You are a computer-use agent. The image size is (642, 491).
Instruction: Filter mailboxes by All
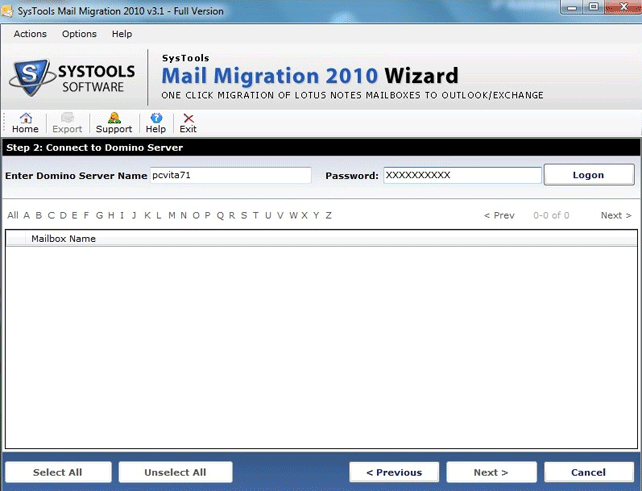pos(13,215)
